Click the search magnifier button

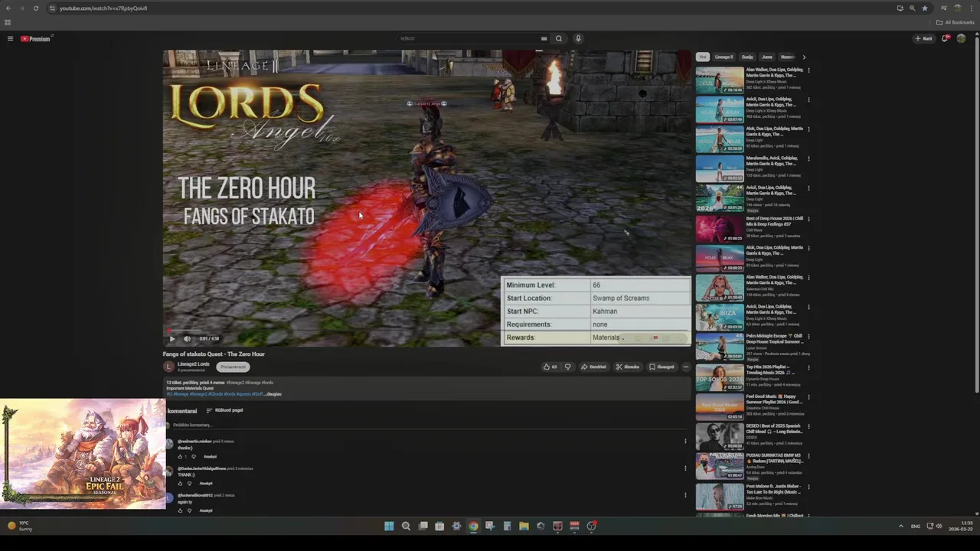click(559, 38)
